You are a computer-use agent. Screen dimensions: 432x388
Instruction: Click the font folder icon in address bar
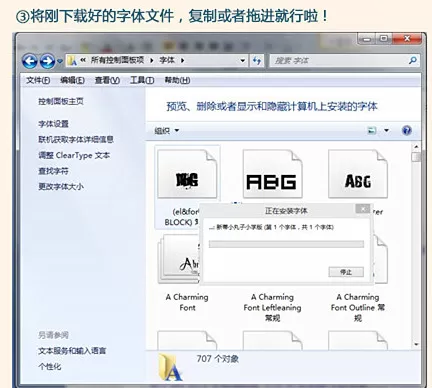pyautogui.click(x=72, y=60)
